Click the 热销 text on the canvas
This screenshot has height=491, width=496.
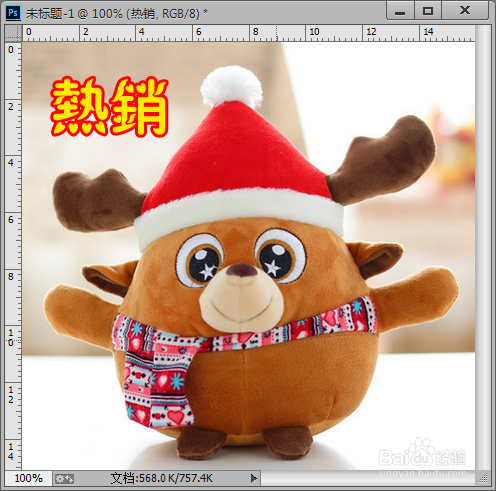(109, 107)
